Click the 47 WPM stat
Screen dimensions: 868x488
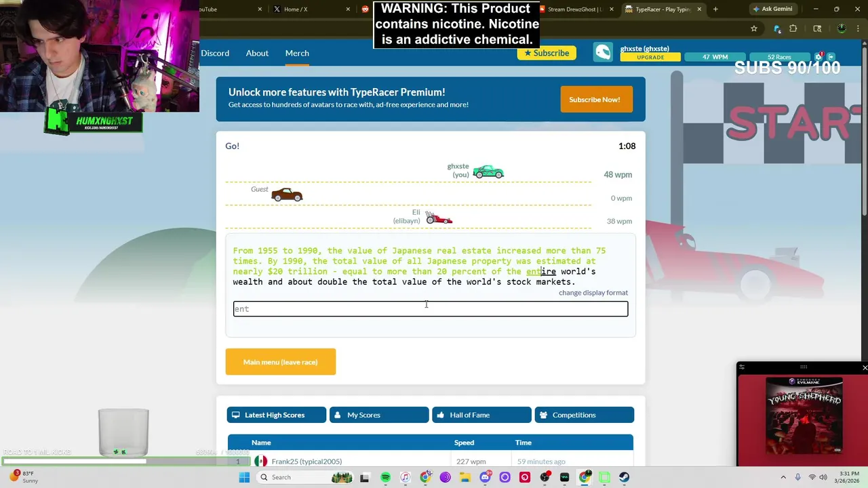(x=715, y=57)
